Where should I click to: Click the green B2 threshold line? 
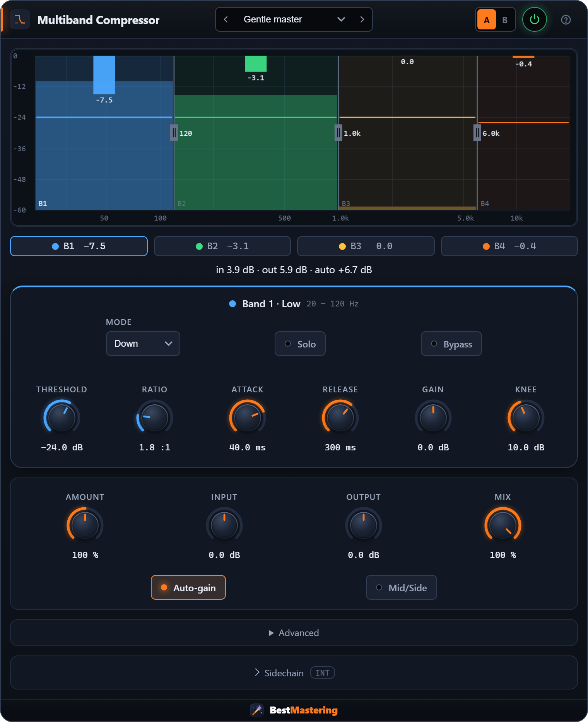pos(256,117)
